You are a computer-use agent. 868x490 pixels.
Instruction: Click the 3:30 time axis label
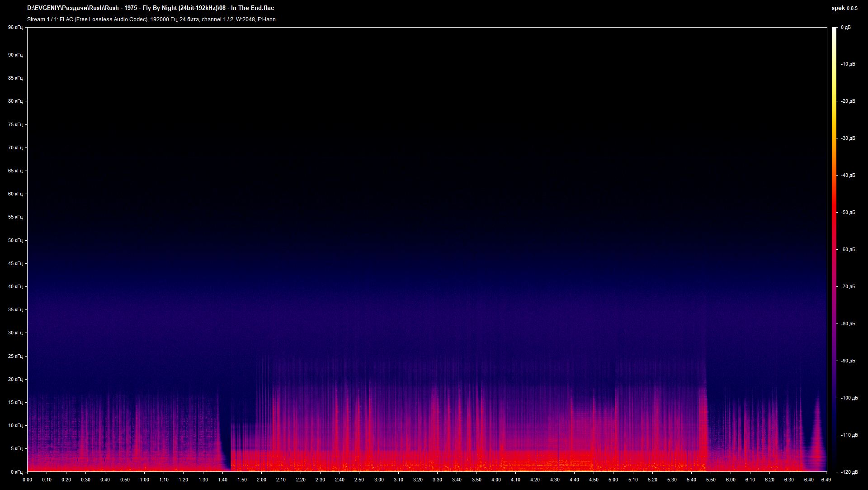438,480
